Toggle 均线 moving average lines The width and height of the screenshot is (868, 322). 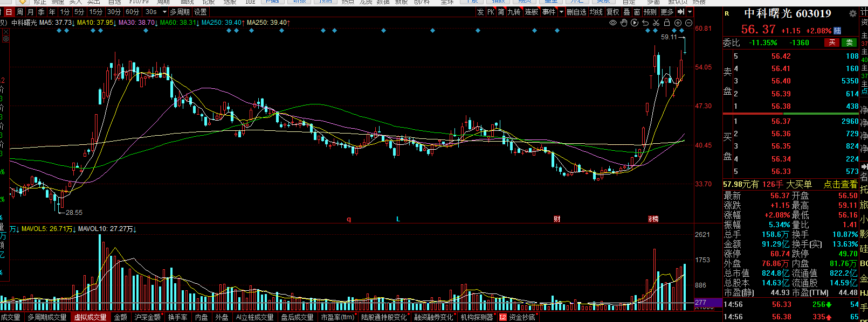click(x=596, y=12)
